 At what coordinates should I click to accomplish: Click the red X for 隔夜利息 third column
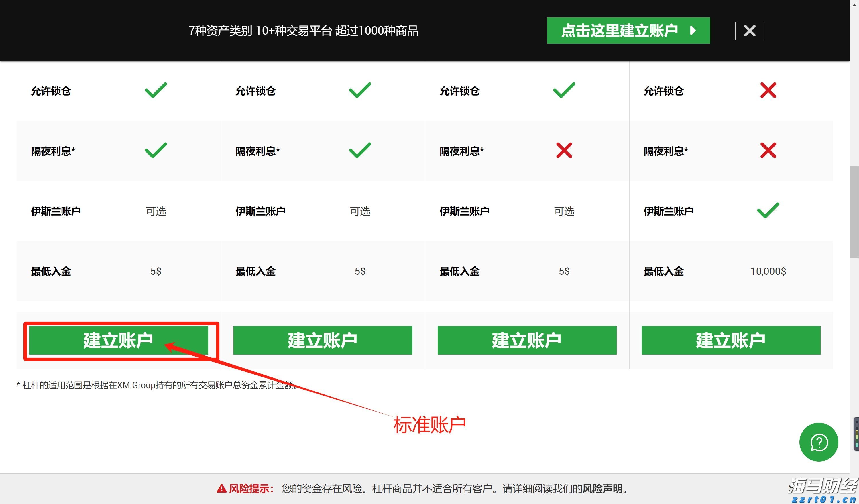pyautogui.click(x=564, y=150)
